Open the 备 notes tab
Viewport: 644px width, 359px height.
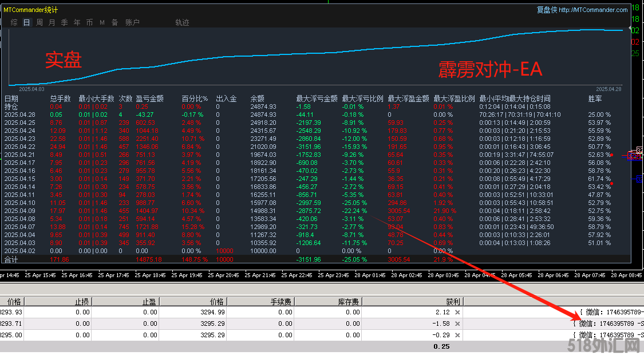114,22
